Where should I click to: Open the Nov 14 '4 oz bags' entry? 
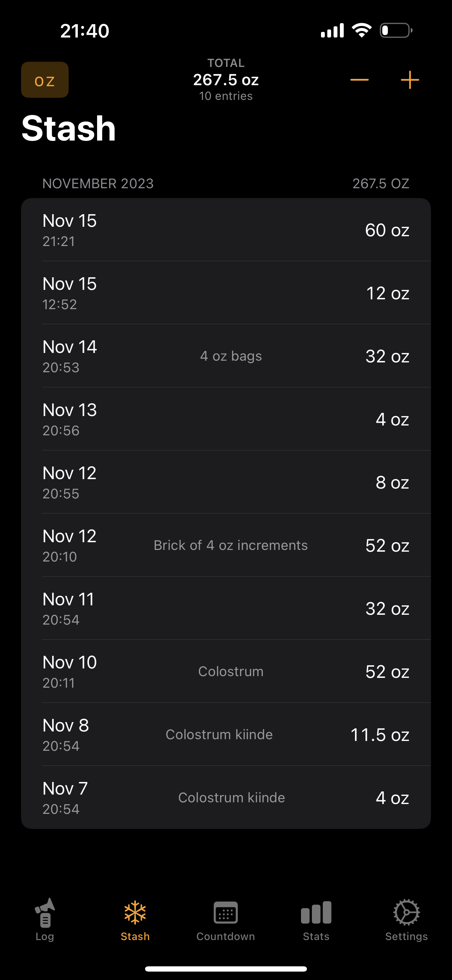pos(226,356)
